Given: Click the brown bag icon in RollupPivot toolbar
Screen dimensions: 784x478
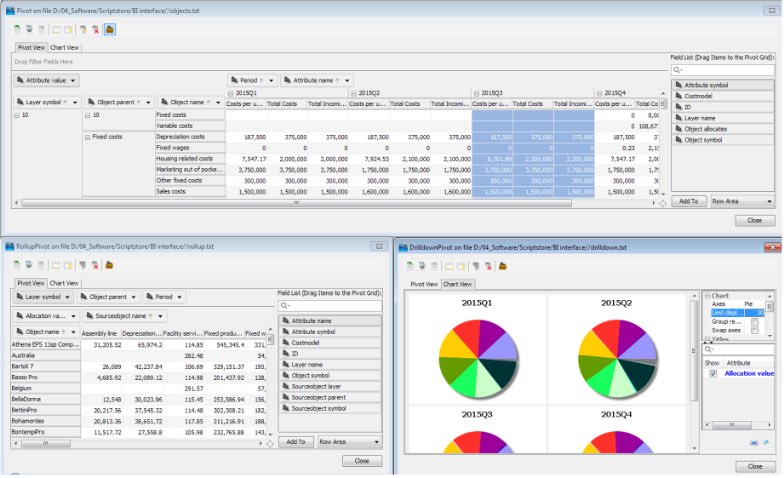Looking at the screenshot, I should (x=109, y=265).
